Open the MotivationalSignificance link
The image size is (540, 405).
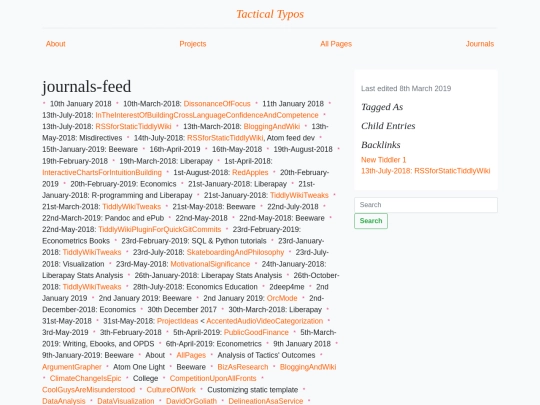tap(210, 264)
